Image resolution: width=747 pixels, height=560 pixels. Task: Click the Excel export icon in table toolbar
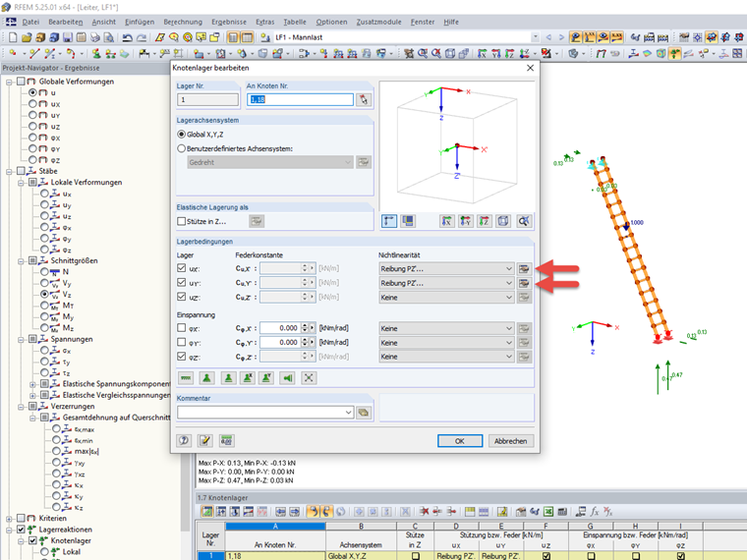click(548, 512)
